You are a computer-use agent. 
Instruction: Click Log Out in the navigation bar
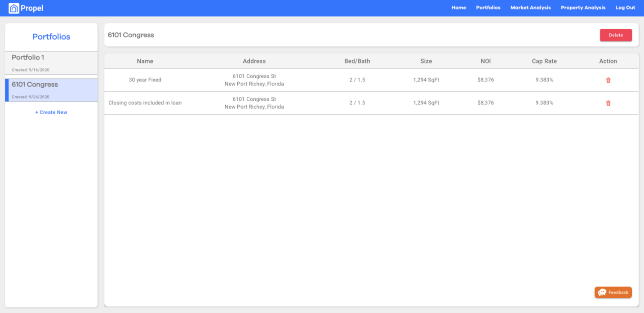(x=626, y=8)
